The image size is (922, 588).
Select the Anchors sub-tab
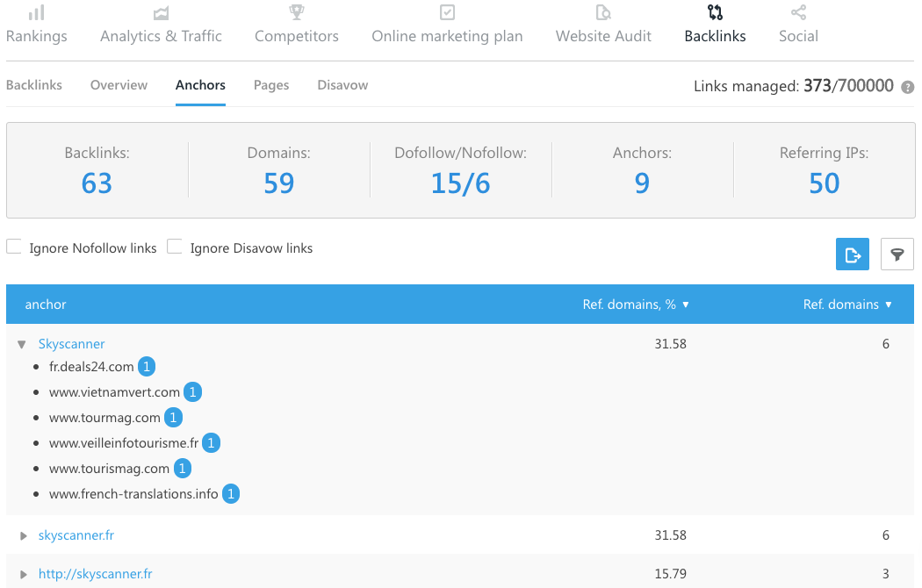(200, 85)
